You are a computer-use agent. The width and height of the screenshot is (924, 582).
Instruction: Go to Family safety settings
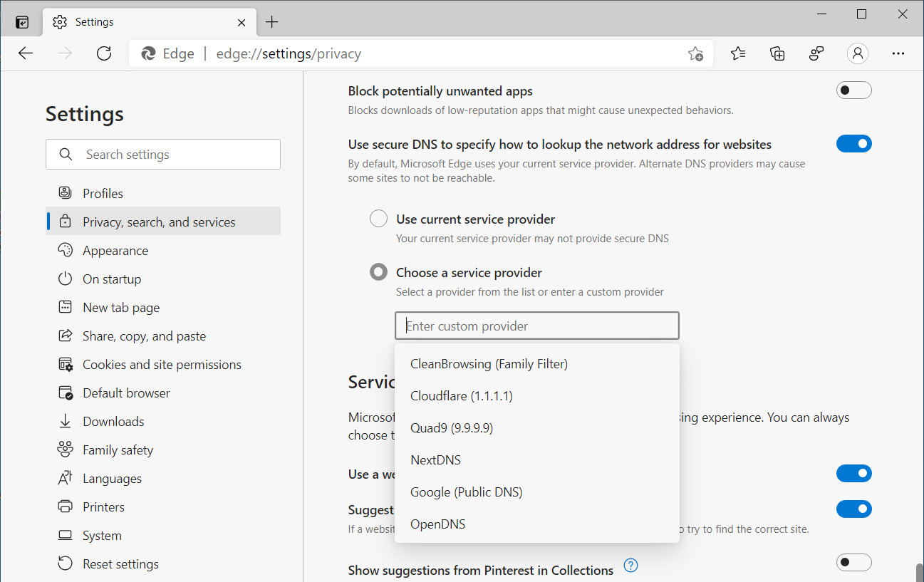coord(163,450)
